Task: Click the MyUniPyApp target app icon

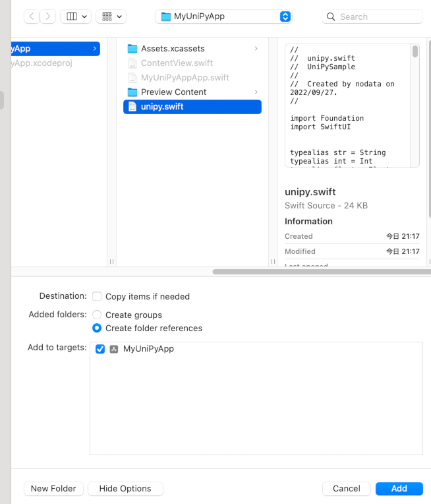Action: click(x=114, y=349)
